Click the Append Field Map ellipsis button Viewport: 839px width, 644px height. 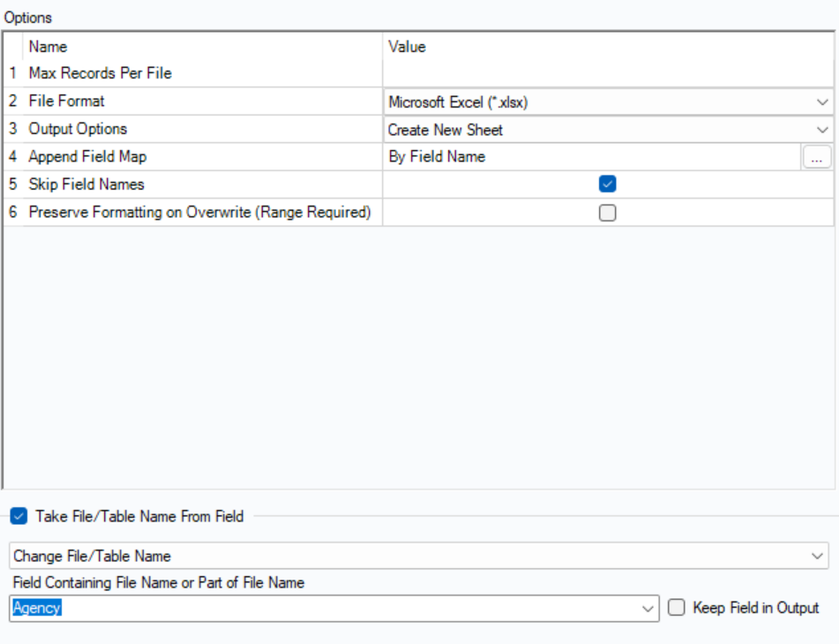coord(817,157)
